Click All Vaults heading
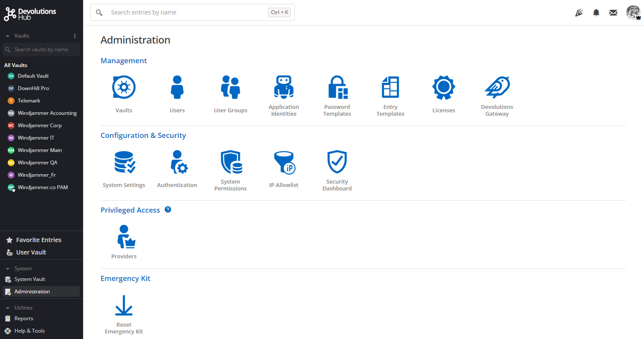The width and height of the screenshot is (644, 339). click(16, 65)
